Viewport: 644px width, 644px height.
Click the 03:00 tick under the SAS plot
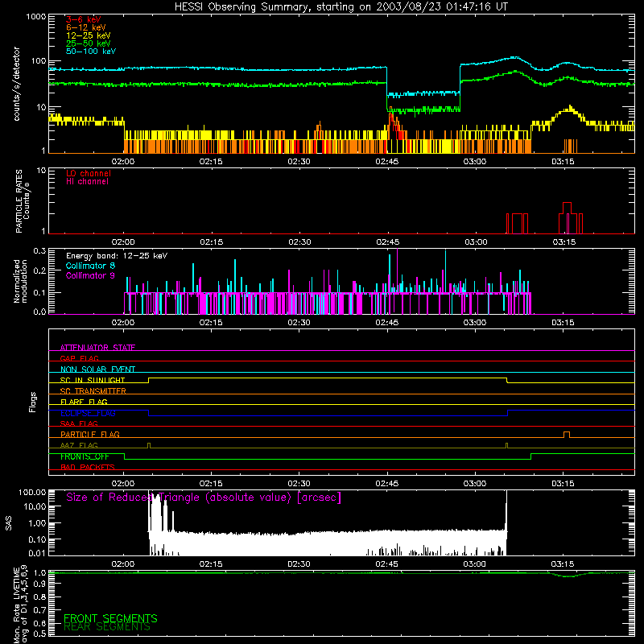tap(475, 564)
